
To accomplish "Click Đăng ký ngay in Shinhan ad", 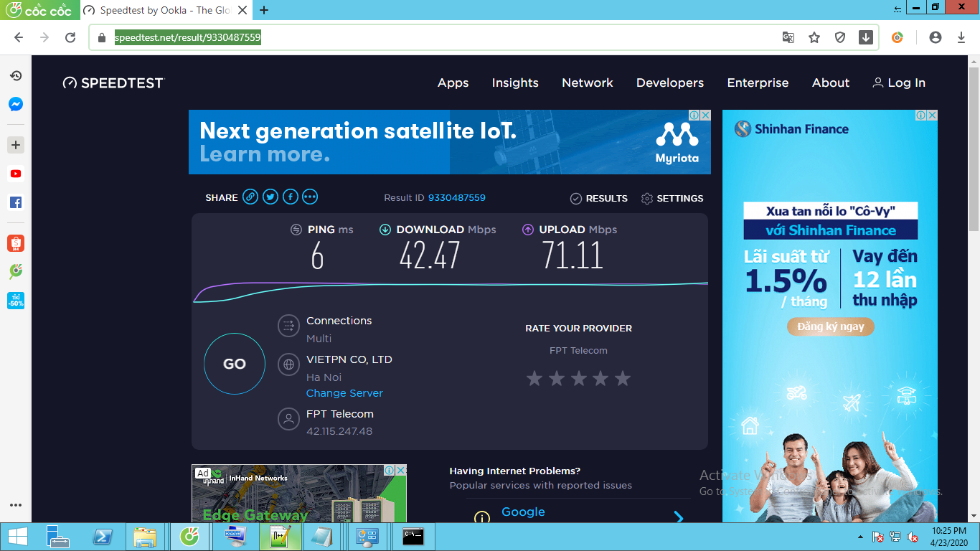I will [x=831, y=326].
